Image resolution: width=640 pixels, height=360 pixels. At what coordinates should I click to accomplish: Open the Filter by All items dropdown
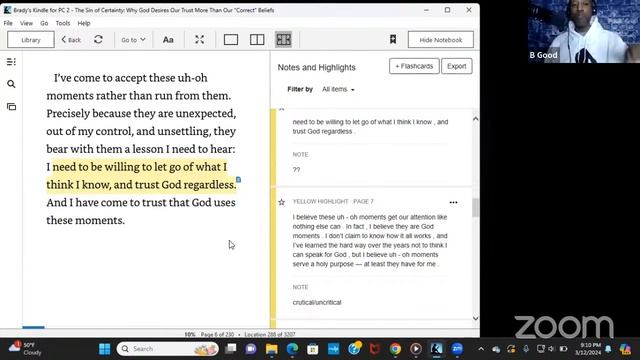tap(338, 89)
